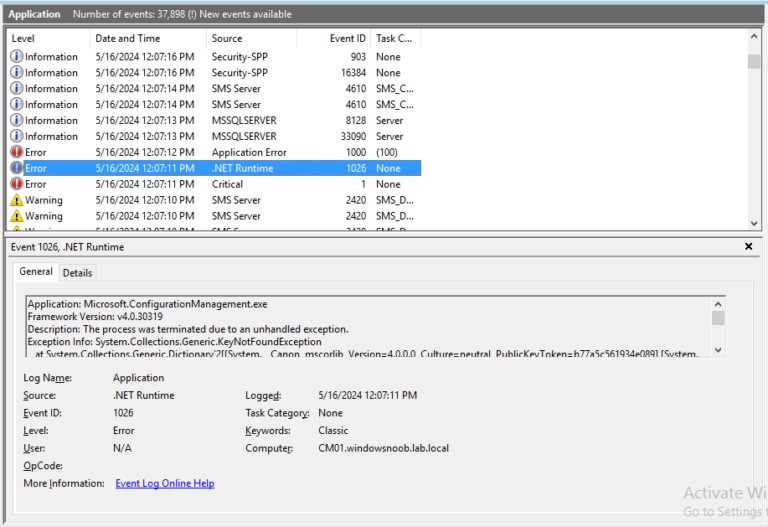Open the Event Log Online Help link
The image size is (768, 527).
pyautogui.click(x=164, y=484)
